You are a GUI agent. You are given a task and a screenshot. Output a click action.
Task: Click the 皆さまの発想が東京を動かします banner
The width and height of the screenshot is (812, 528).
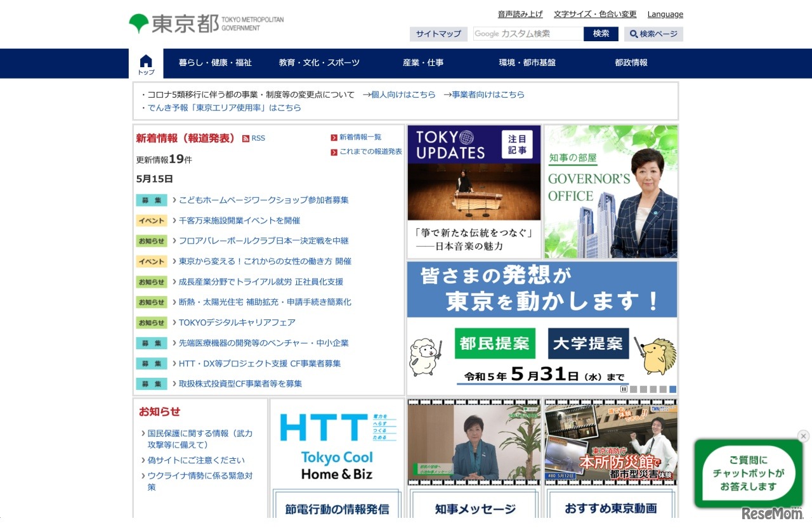pos(542,328)
